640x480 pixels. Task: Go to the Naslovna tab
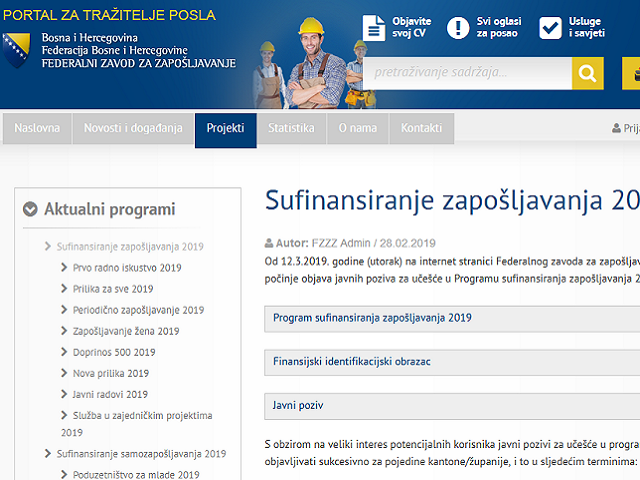point(37,128)
